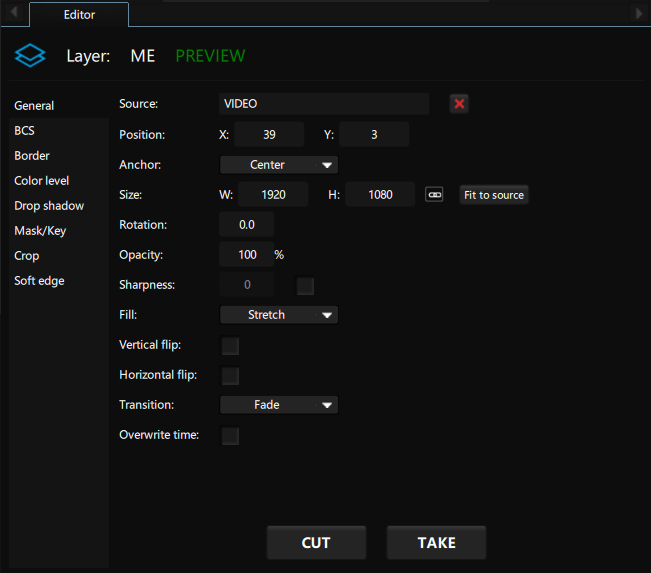Open the Crop section
The width and height of the screenshot is (651, 573).
coord(59,255)
